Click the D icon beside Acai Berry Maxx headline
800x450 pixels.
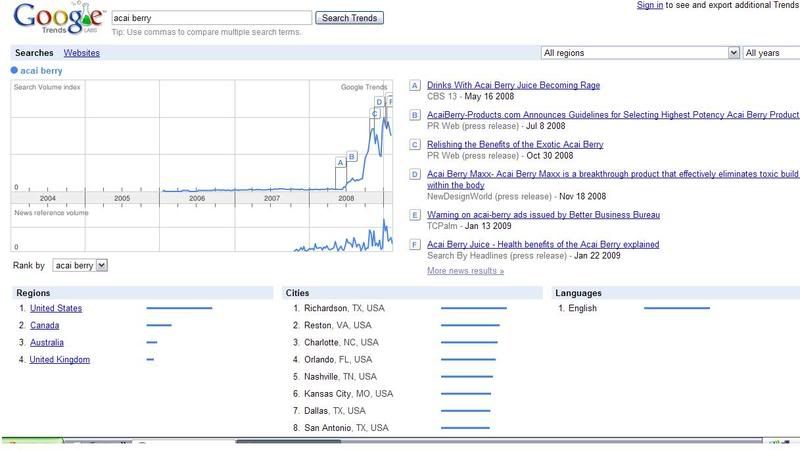[x=415, y=174]
